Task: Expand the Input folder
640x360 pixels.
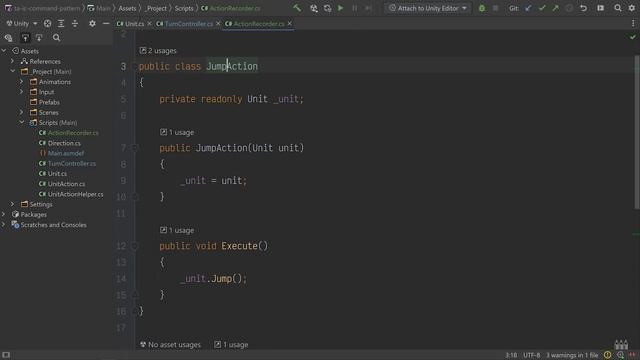Action: (x=22, y=91)
